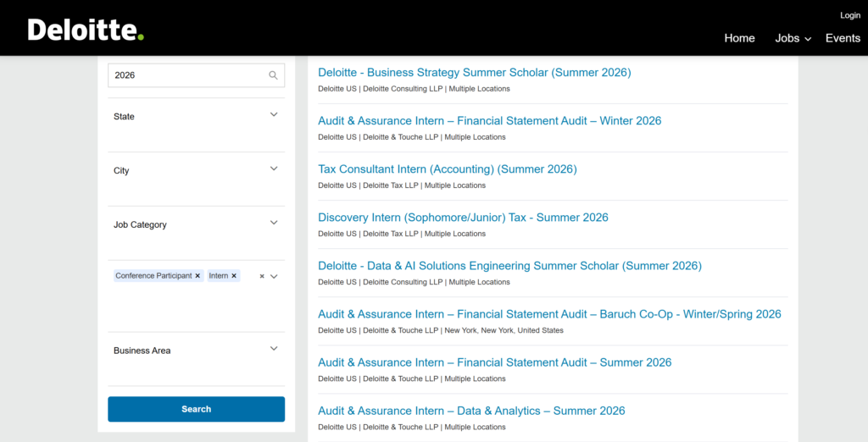This screenshot has height=442, width=868.
Task: Click the blue Search button
Action: [x=197, y=409]
